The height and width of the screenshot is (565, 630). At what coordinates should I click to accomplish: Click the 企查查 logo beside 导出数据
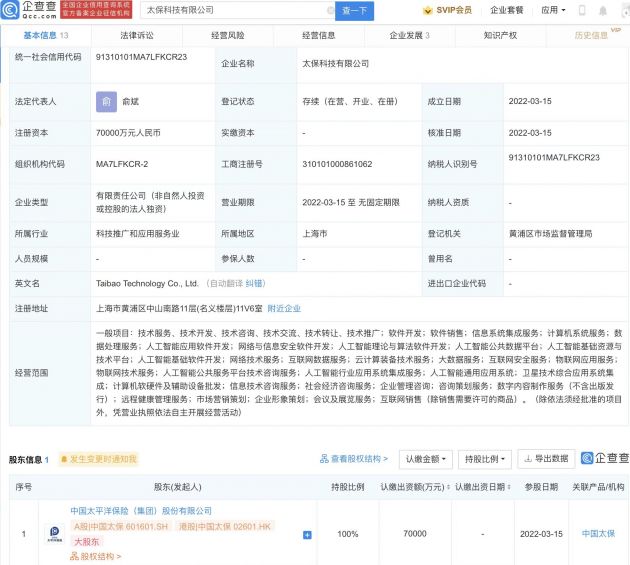click(x=605, y=458)
